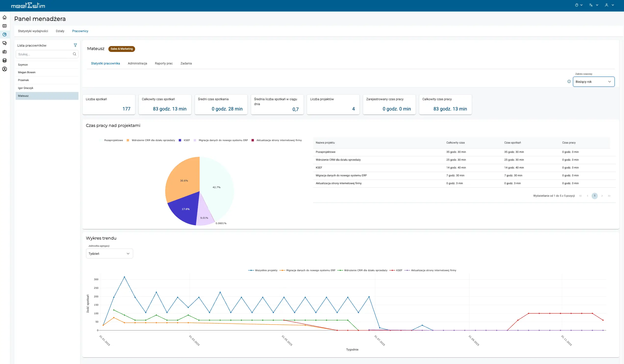This screenshot has width=624, height=364.
Task: Open the user circle sidebar icon
Action: pos(4,69)
